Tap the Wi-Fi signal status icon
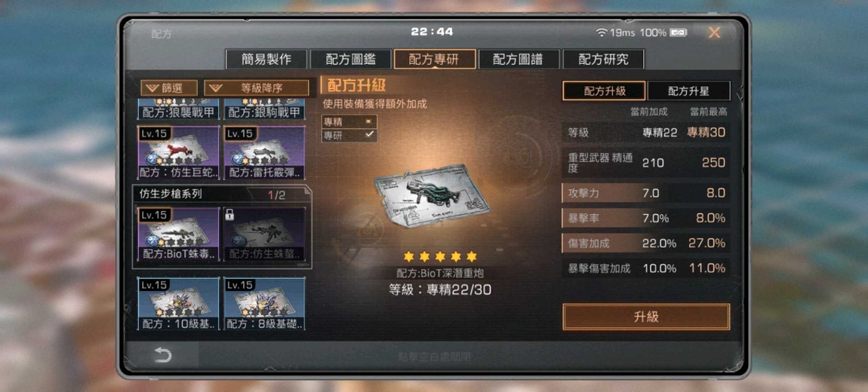The height and width of the screenshot is (392, 868). pos(601,32)
